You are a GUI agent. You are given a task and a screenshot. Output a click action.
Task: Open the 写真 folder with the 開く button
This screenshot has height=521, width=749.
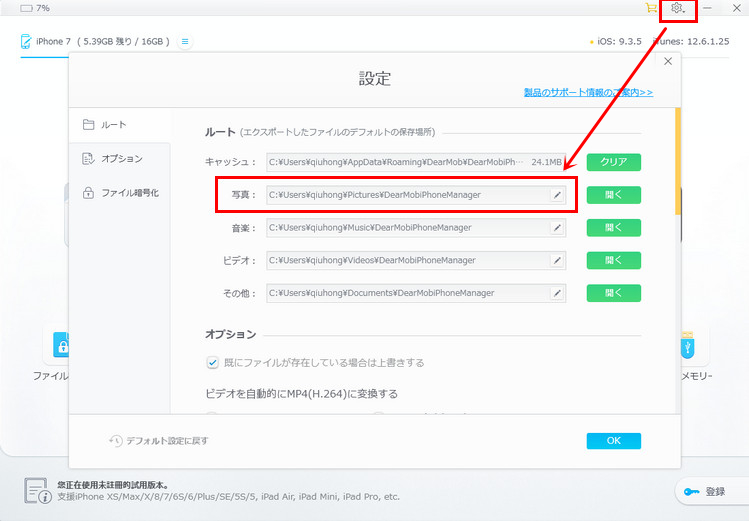point(613,195)
